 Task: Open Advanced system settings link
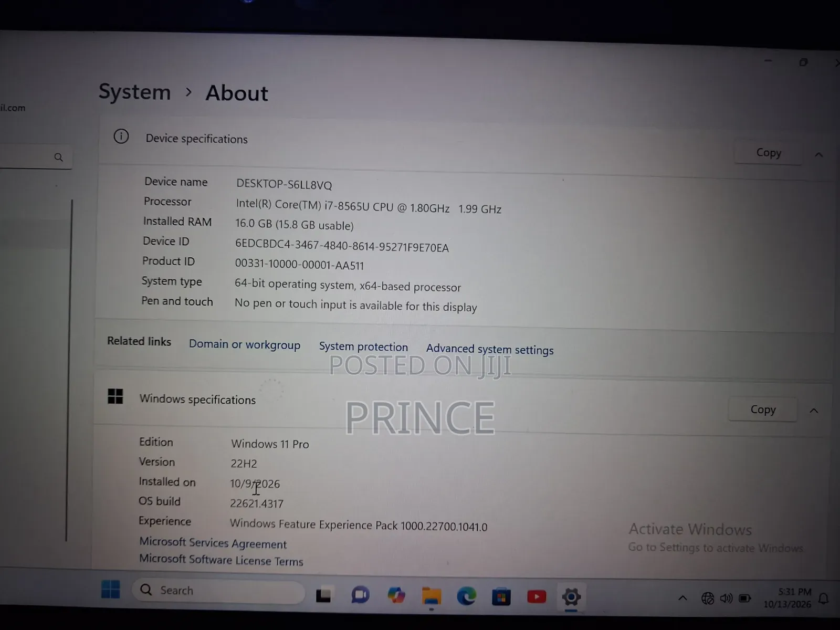point(490,349)
